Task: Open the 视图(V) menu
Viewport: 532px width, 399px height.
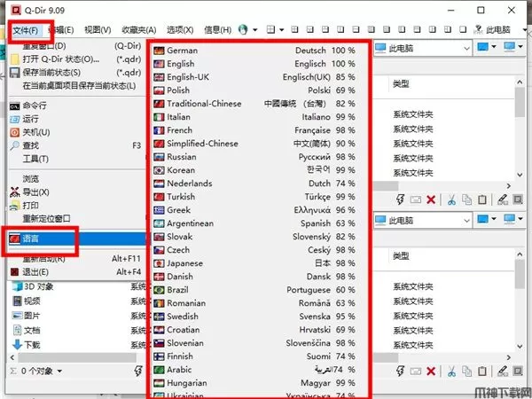Action: 98,30
